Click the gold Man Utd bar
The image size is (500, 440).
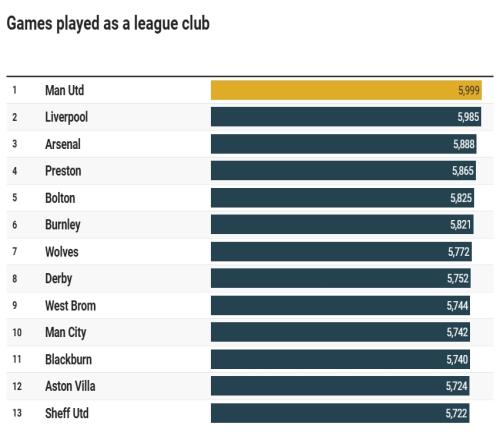346,90
